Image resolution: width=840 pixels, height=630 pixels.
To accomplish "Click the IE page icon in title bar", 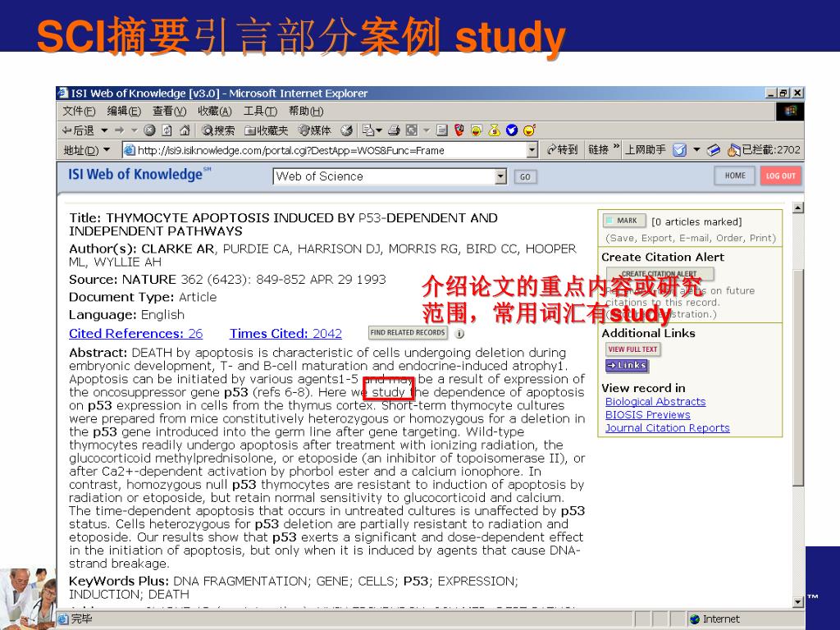I will click(63, 93).
